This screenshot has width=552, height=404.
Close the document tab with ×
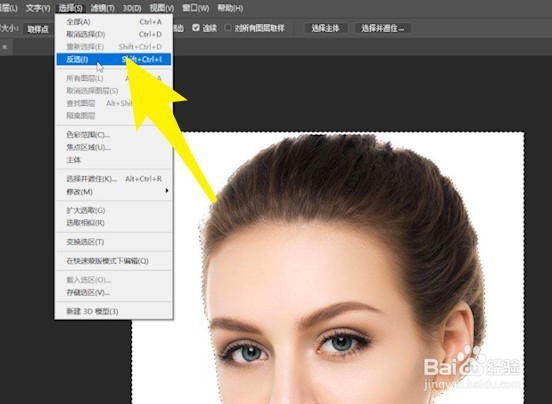(5, 47)
